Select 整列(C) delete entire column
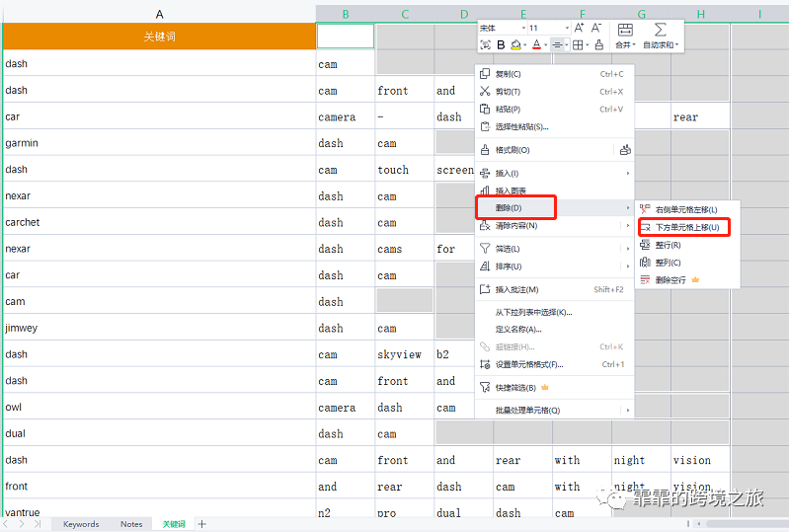The image size is (789, 532). tap(687, 263)
